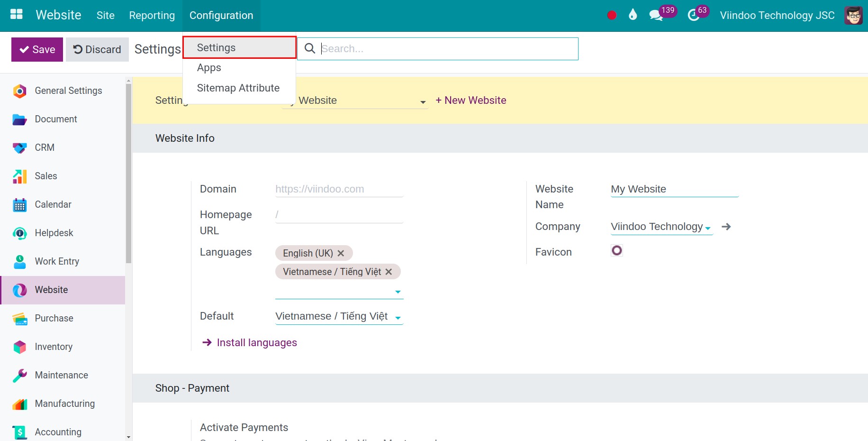
Task: Open messages with 139 unread badge
Action: point(656,15)
